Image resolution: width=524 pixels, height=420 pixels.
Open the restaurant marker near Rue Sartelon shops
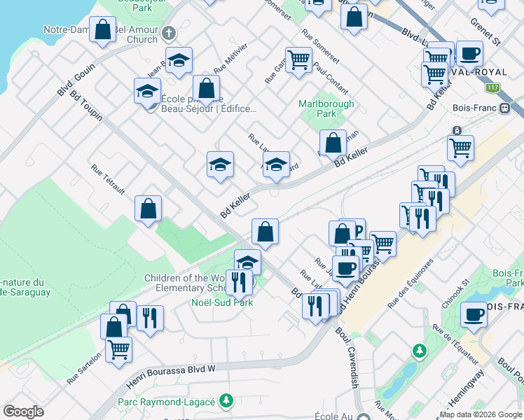click(x=150, y=319)
